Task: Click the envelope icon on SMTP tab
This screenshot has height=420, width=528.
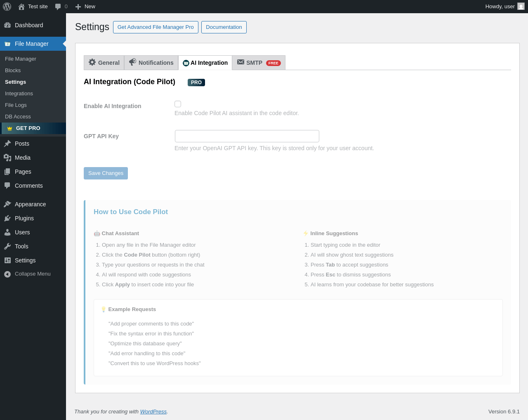Action: (240, 62)
